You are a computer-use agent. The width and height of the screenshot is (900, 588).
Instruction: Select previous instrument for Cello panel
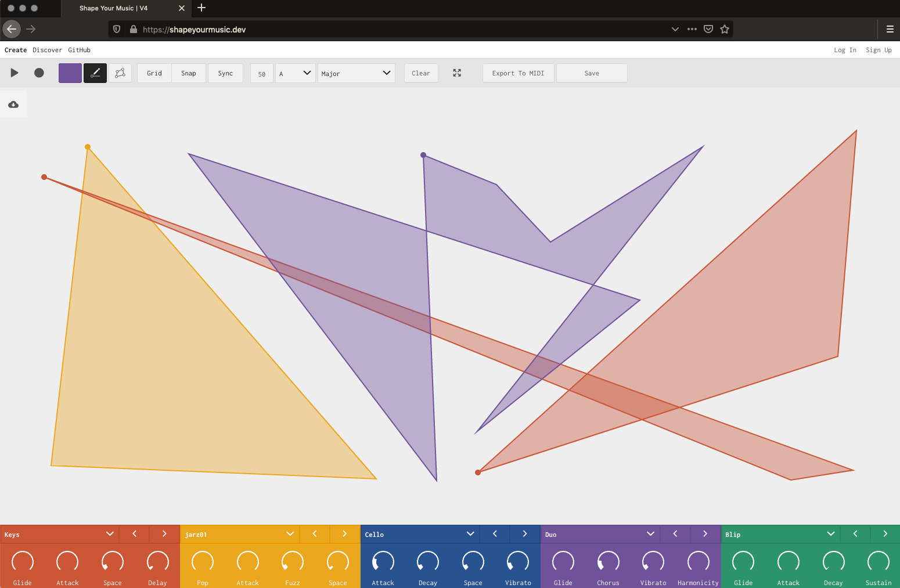pos(495,534)
